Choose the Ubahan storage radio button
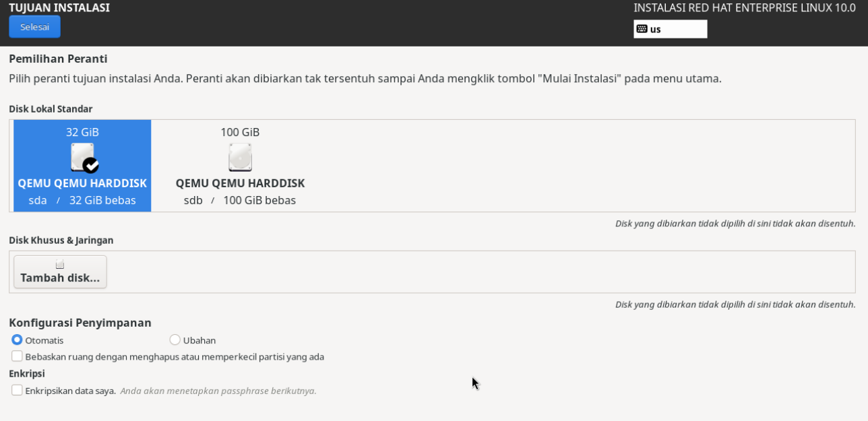 (175, 340)
